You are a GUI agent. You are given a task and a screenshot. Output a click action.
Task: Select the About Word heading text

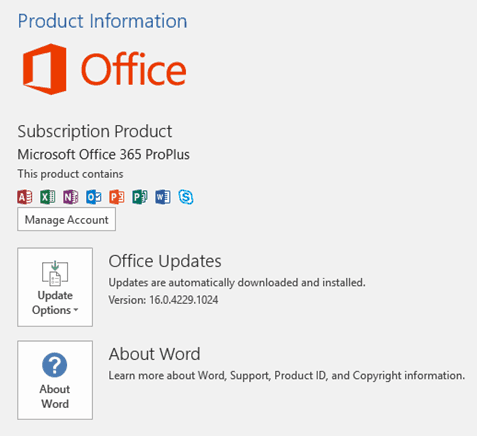click(155, 354)
